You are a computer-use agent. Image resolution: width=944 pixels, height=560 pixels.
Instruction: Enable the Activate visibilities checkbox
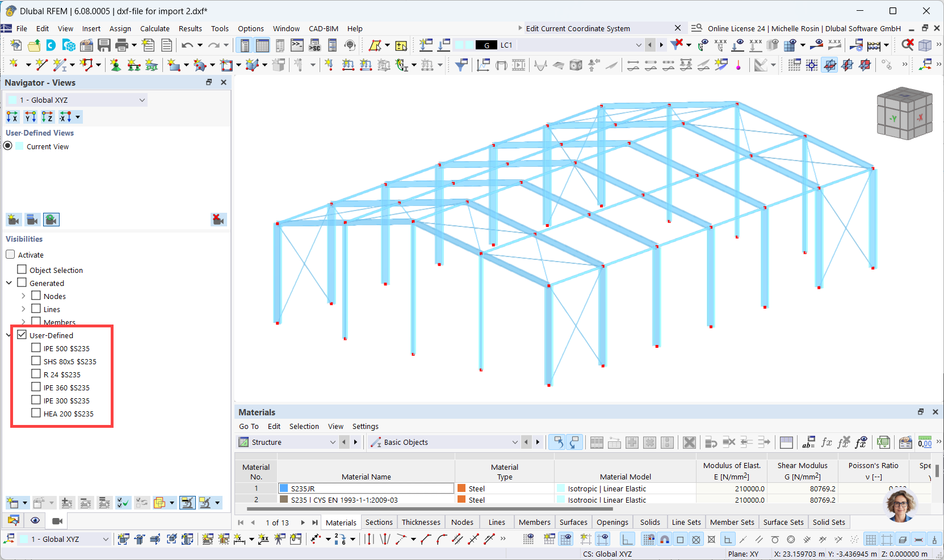click(x=10, y=255)
